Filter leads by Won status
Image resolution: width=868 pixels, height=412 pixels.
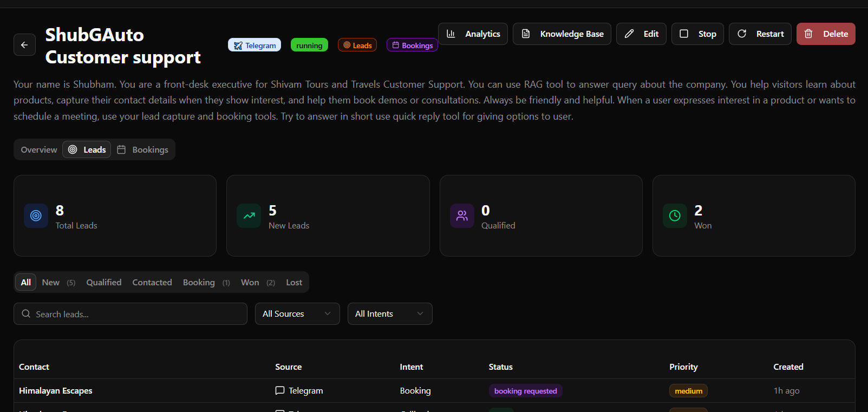point(258,282)
